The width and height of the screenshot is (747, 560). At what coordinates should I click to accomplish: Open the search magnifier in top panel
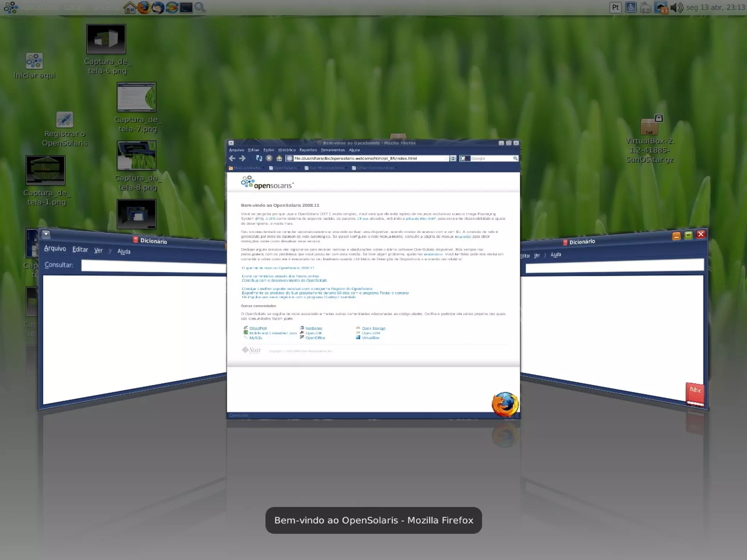200,7
